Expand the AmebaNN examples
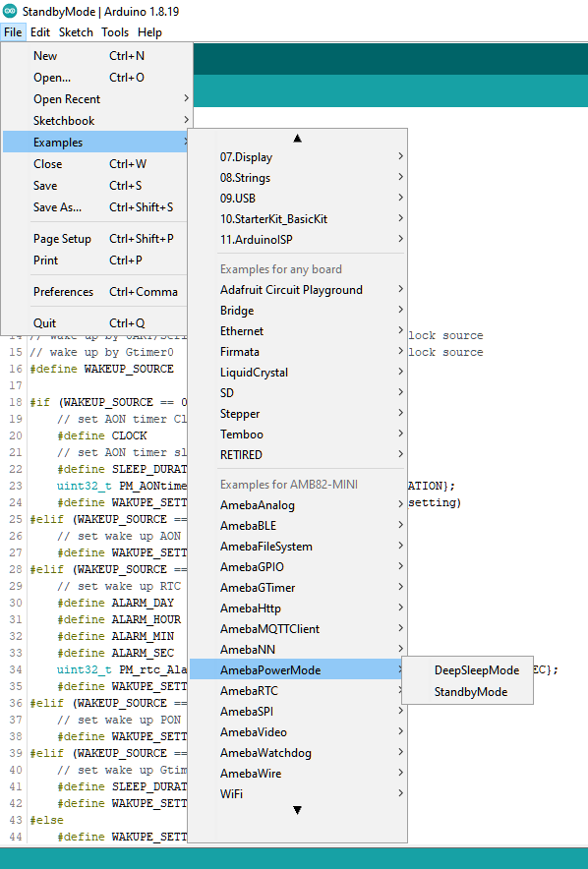 [298, 650]
